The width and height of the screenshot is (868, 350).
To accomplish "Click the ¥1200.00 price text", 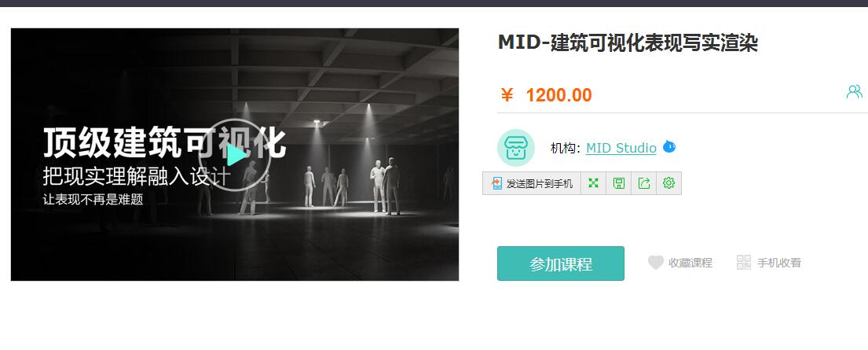I will pyautogui.click(x=546, y=95).
